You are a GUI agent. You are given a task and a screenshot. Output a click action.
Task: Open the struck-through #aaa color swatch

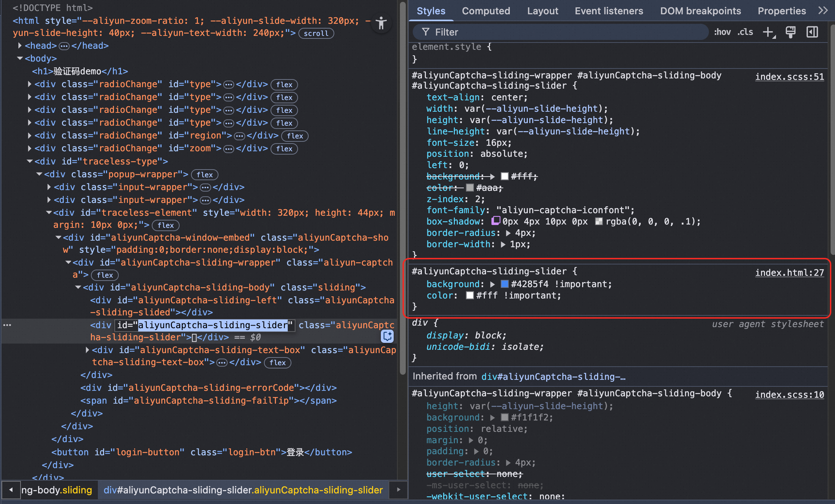coord(470,188)
